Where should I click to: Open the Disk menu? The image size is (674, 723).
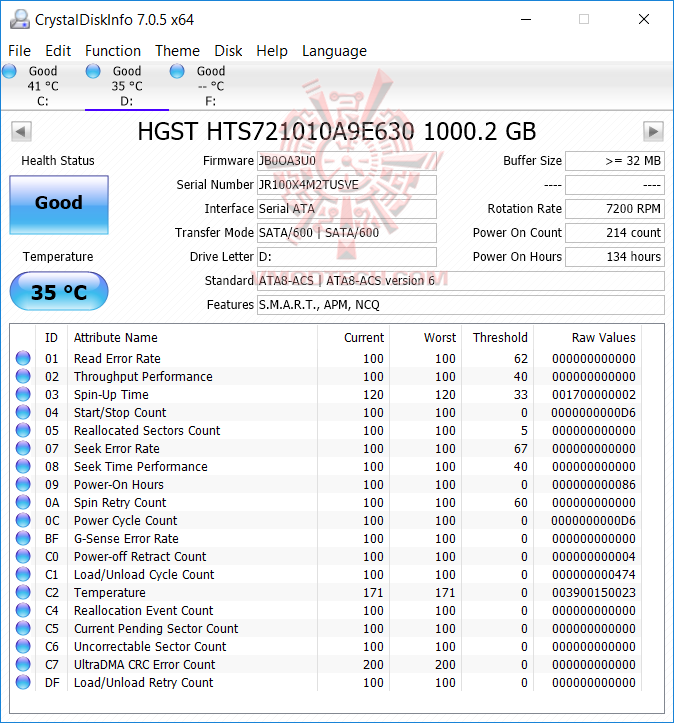pos(228,51)
